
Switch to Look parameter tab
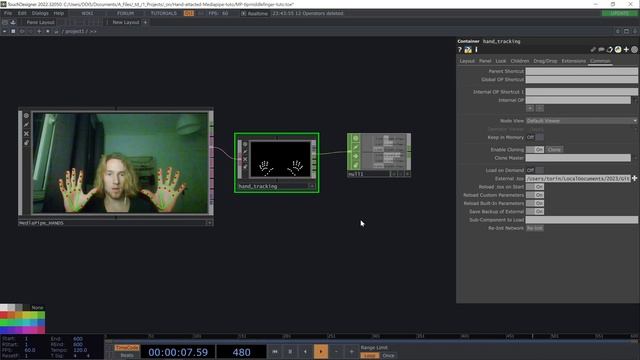(501, 61)
